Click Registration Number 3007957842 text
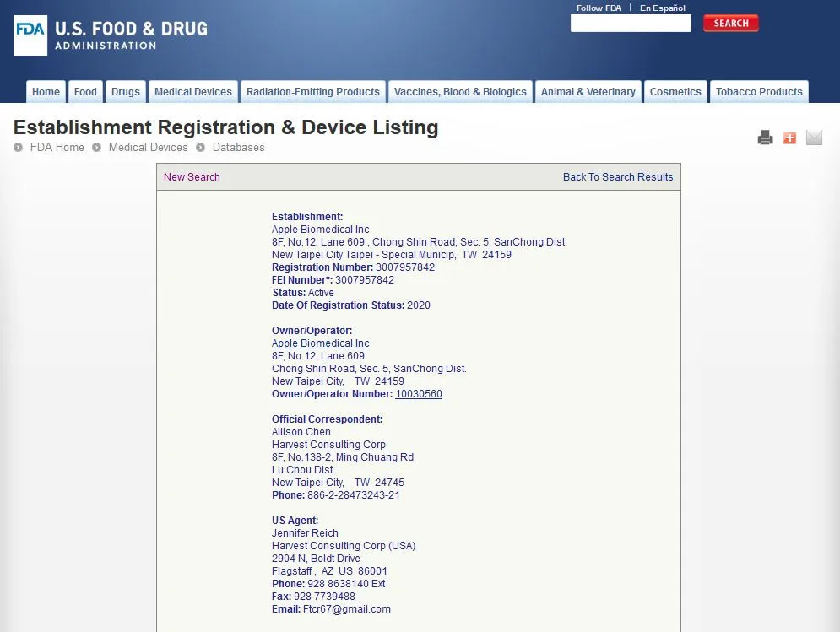 tap(353, 267)
